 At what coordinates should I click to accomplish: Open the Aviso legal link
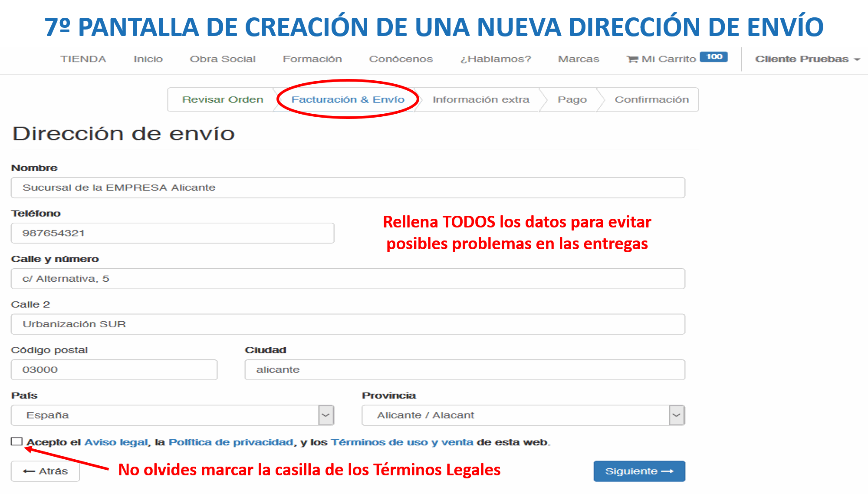tap(116, 442)
